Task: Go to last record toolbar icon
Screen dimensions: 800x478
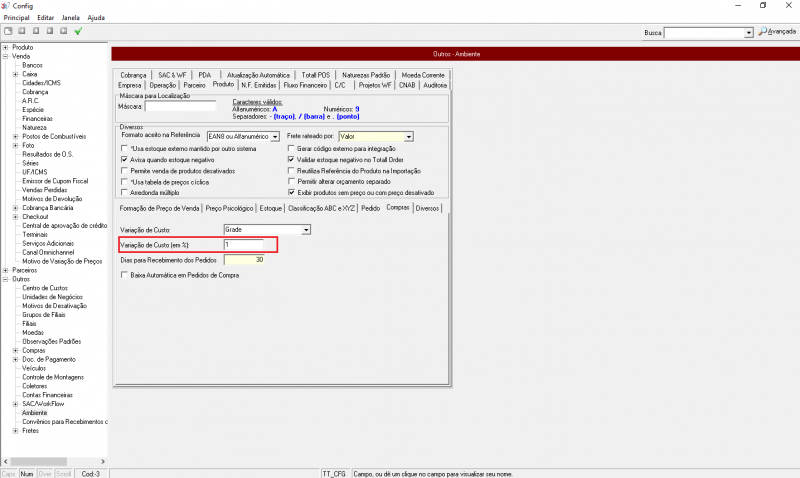Action: click(x=64, y=32)
